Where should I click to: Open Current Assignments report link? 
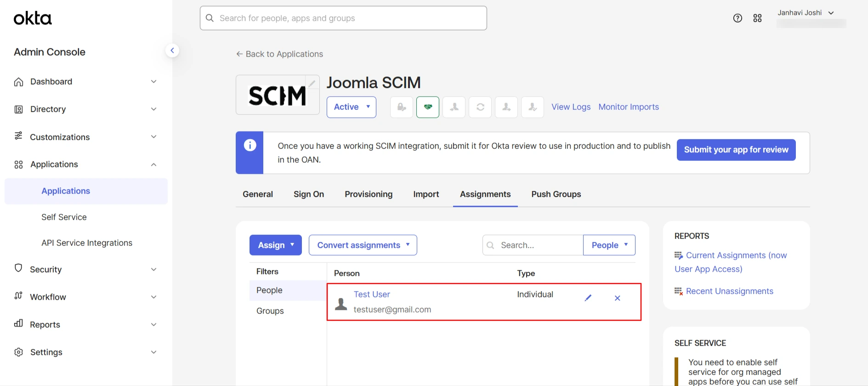[731, 262]
